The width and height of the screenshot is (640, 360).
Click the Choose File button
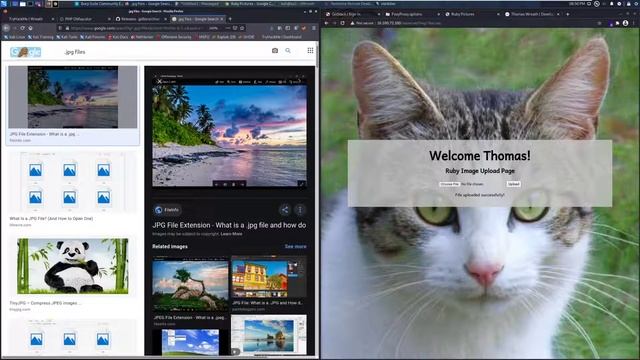(x=449, y=184)
